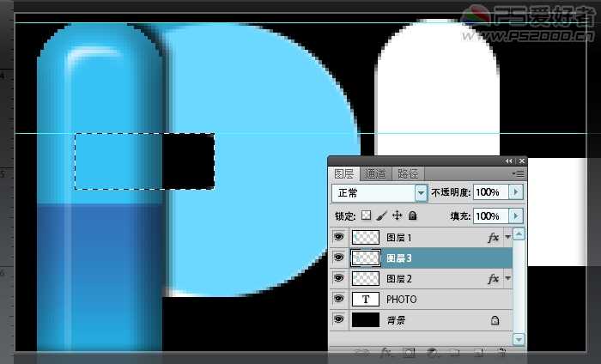This screenshot has width=601, height=364.
Task: Click the 图层 2 thumbnail
Action: tap(366, 278)
